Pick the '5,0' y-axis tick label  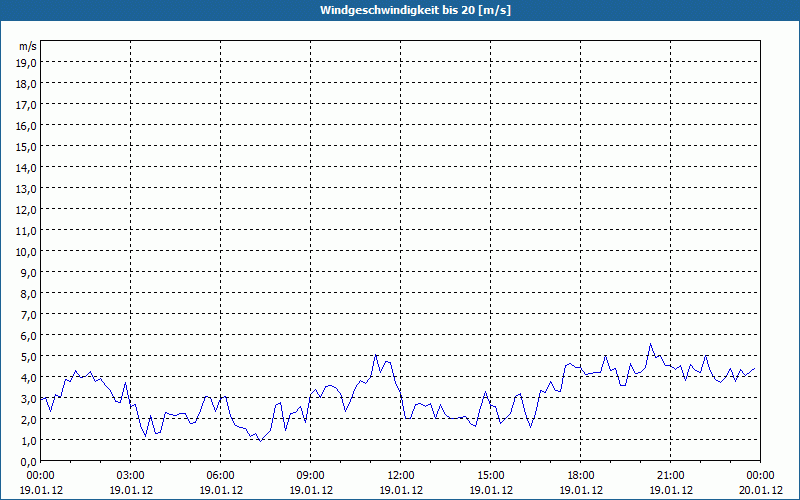(x=28, y=357)
